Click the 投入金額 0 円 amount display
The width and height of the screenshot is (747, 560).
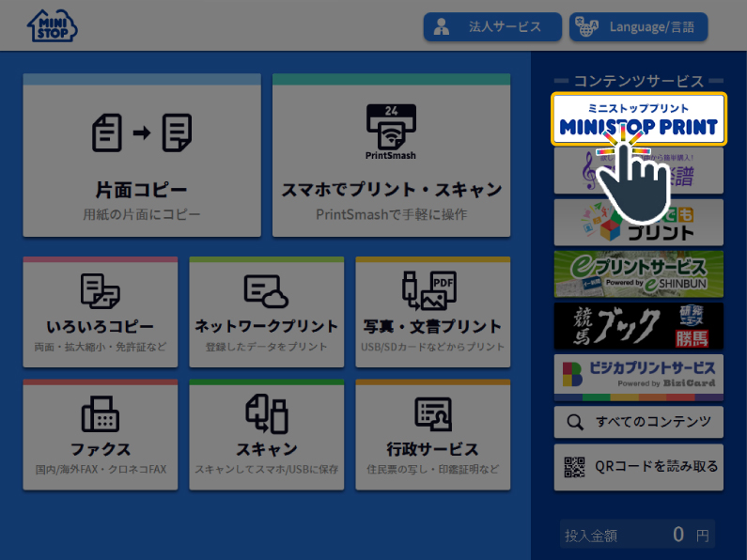coord(637,535)
